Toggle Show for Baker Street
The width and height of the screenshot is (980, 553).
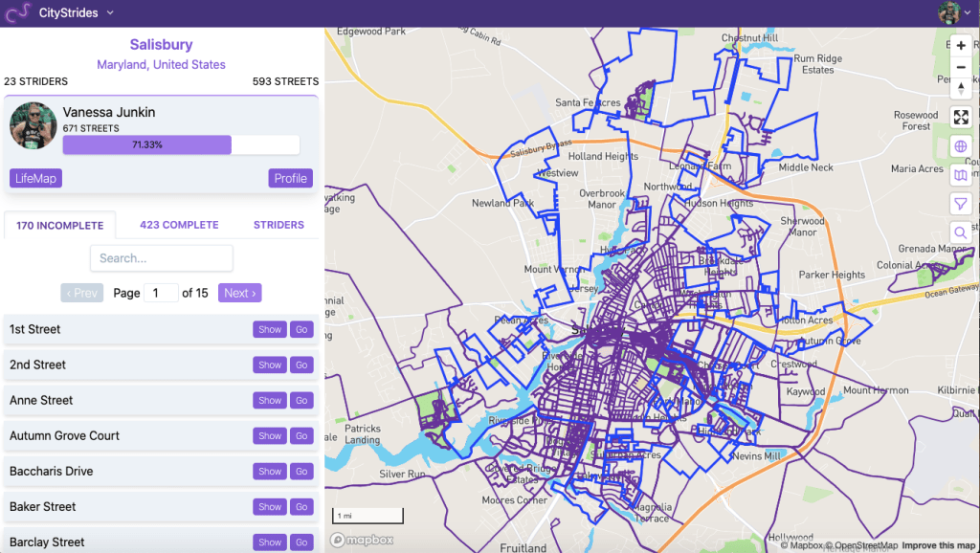tap(269, 506)
